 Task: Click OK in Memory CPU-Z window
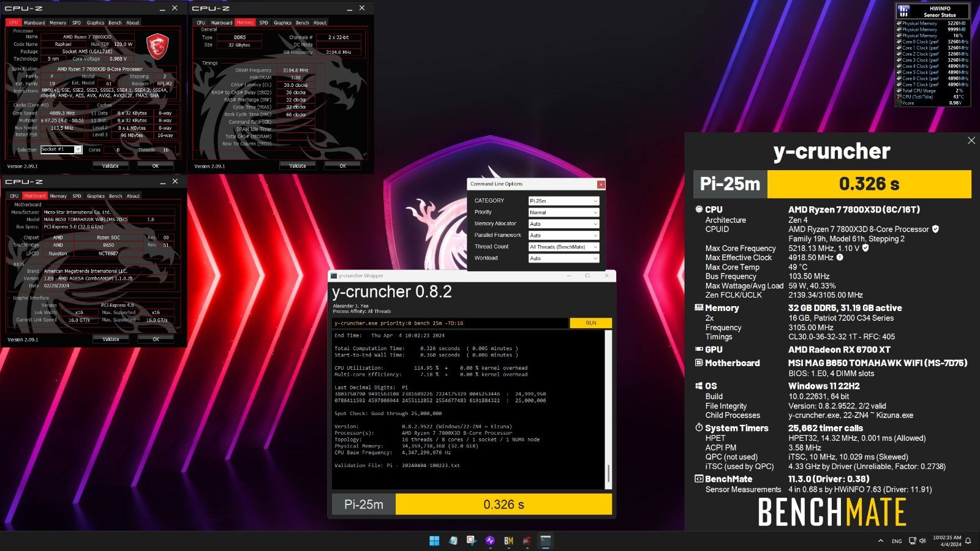(x=342, y=166)
